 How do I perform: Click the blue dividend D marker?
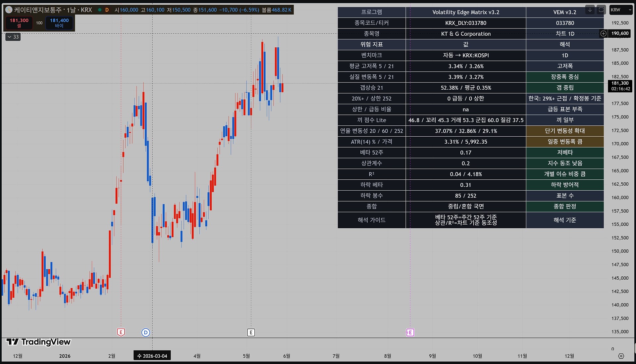pos(146,332)
